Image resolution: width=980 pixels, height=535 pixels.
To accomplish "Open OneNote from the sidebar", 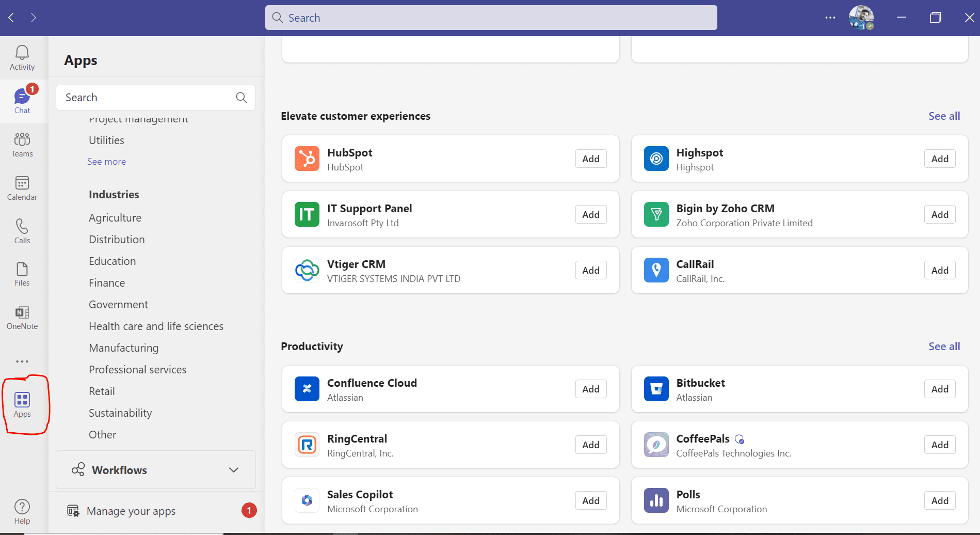I will pos(22,317).
